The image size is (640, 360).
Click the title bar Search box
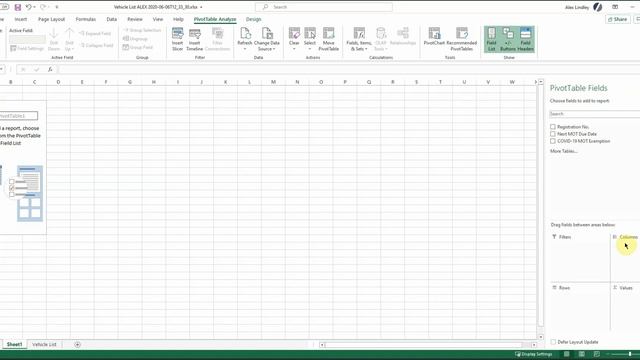324,7
